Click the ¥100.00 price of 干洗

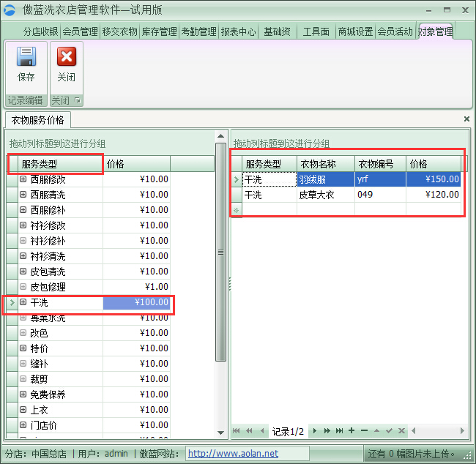tap(136, 302)
